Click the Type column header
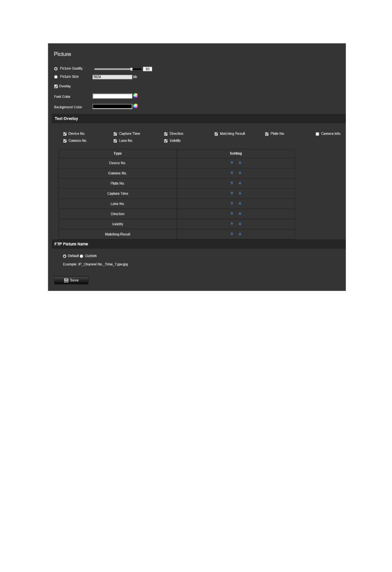 tap(118, 154)
